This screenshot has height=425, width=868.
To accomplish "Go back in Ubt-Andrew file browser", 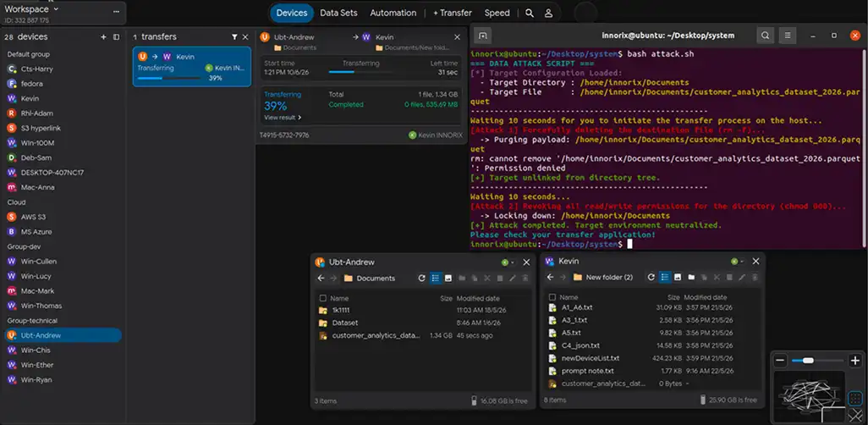I will point(321,279).
